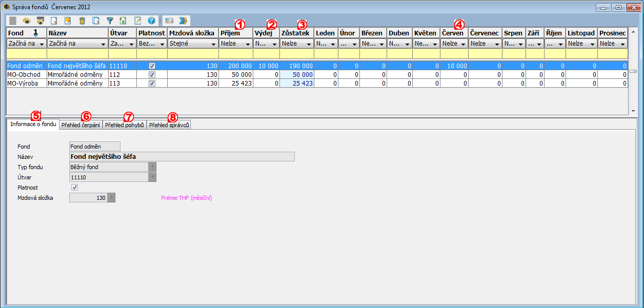Screen dimensions: 644x308
Task: Click the Příjem column header
Action: (x=230, y=33)
